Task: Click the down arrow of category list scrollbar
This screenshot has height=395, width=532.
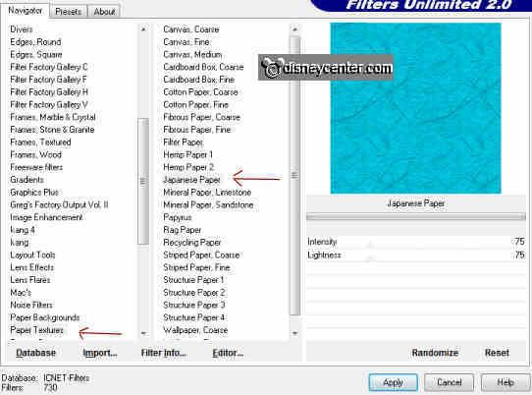Action: click(143, 333)
